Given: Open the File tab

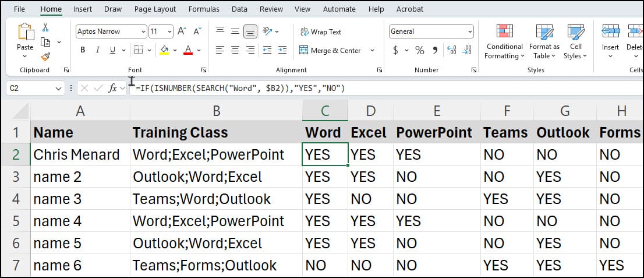Looking at the screenshot, I should click(19, 9).
